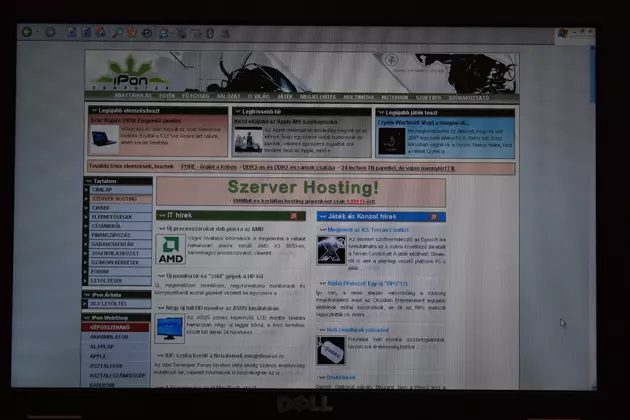
Task: Select ELÉRHETŐSÉGEK in the sidebar menu
Action: pos(119,217)
